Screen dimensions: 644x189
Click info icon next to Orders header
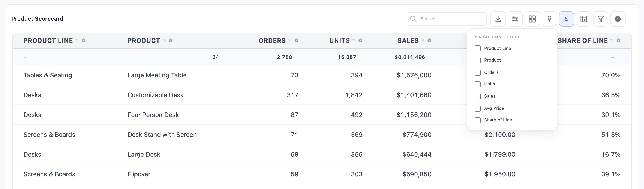click(x=296, y=40)
